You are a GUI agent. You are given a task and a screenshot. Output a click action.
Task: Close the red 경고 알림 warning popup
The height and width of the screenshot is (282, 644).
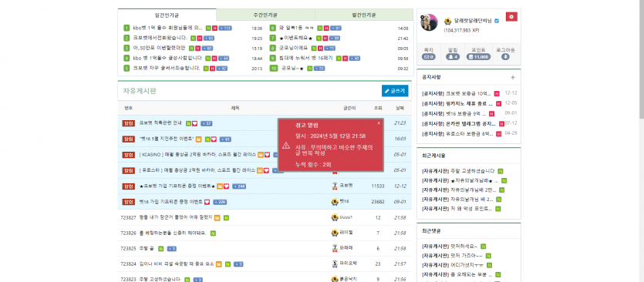pyautogui.click(x=379, y=123)
